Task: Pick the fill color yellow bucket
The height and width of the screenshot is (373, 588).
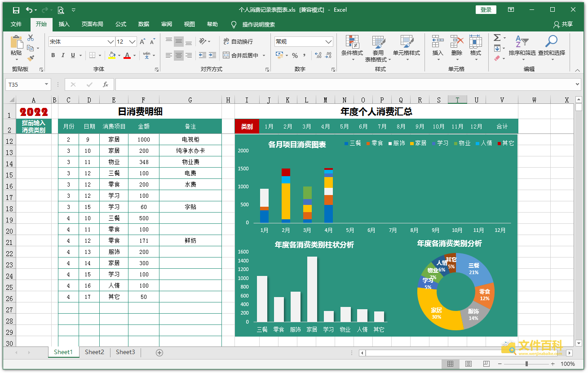Action: pos(112,55)
